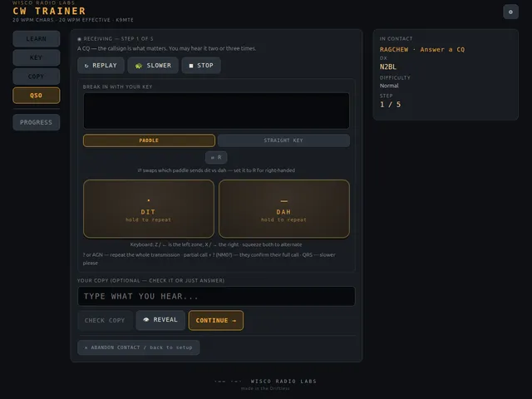The height and width of the screenshot is (399, 532).
Task: Tap the DIT paddle
Action: pyautogui.click(x=149, y=209)
